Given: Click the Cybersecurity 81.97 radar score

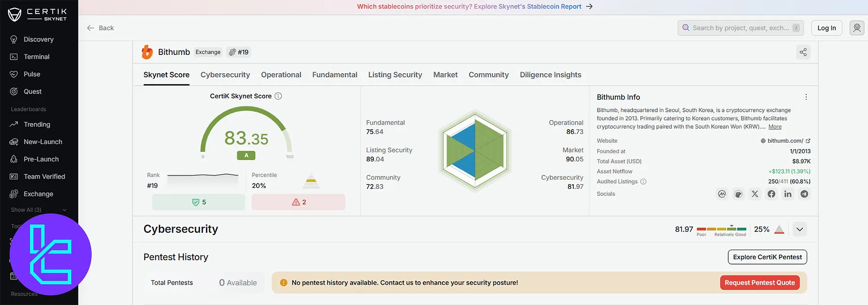Looking at the screenshot, I should tap(575, 187).
